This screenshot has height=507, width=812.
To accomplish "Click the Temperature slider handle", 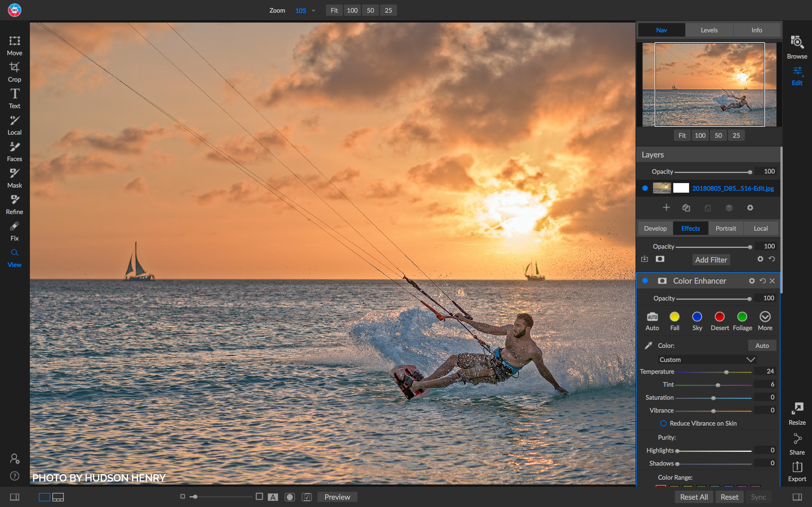I will 726,372.
